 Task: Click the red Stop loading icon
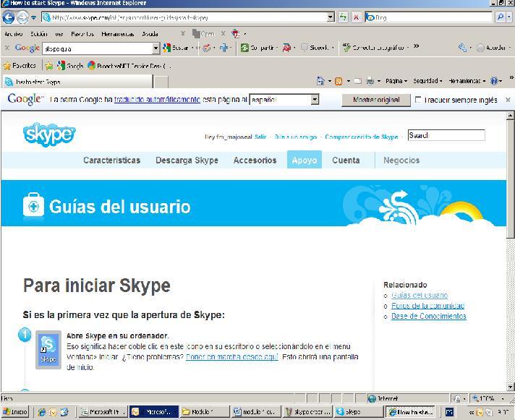[x=356, y=17]
